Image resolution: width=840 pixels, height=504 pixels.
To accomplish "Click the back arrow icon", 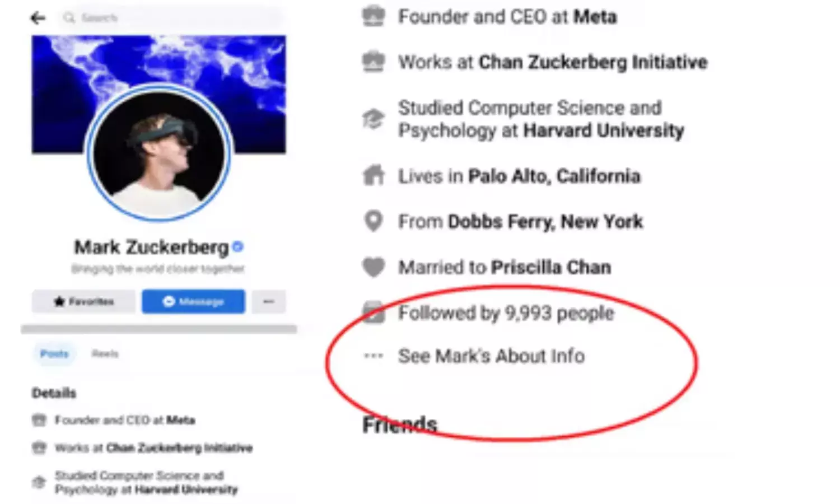I will (x=38, y=18).
